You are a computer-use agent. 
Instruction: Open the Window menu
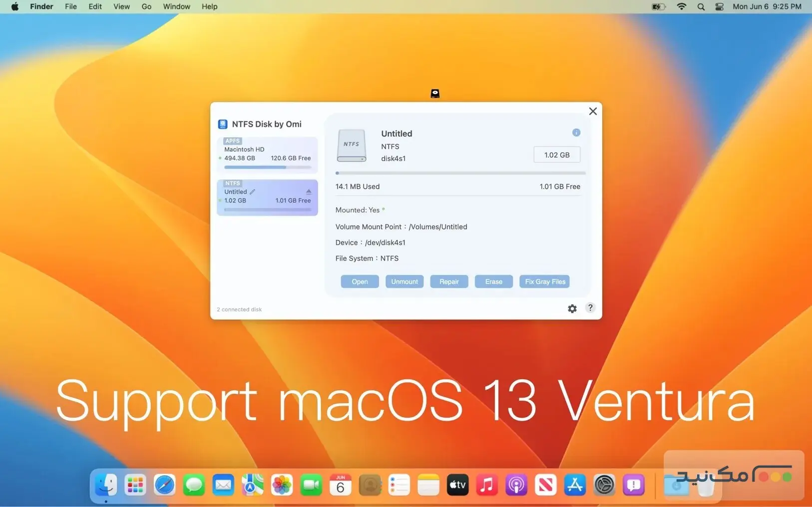176,6
